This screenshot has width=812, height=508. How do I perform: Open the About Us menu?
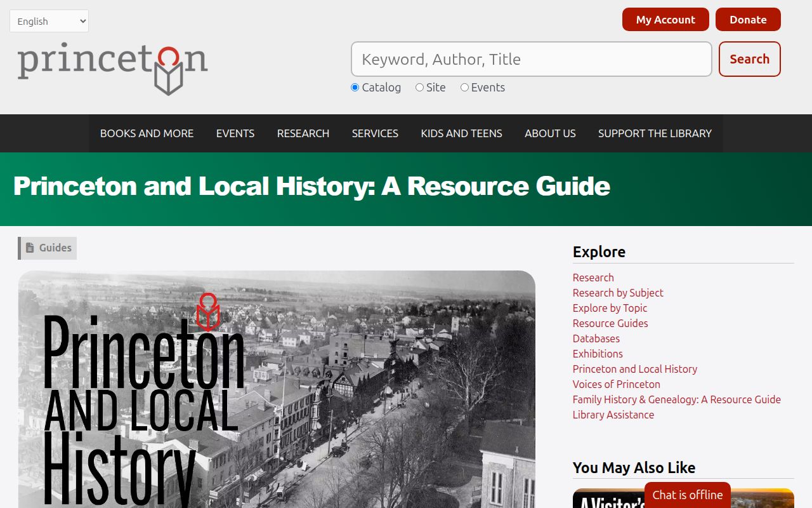point(550,133)
